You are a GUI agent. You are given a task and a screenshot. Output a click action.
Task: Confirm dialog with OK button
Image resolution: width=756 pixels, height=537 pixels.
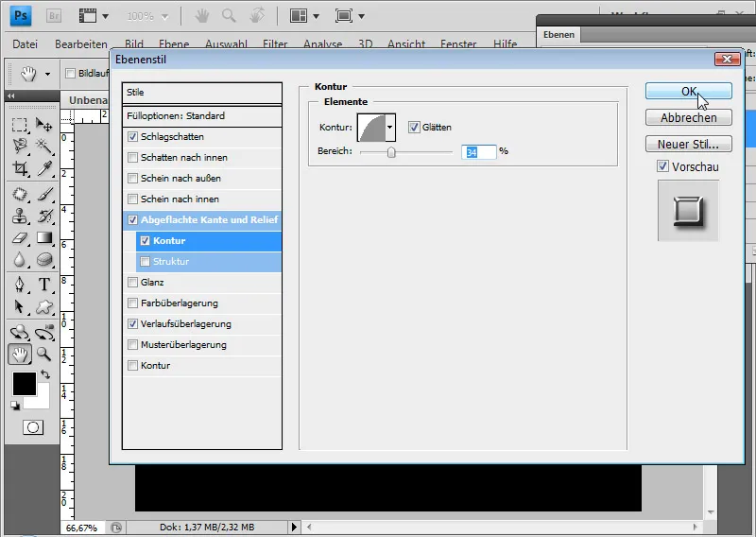689,91
